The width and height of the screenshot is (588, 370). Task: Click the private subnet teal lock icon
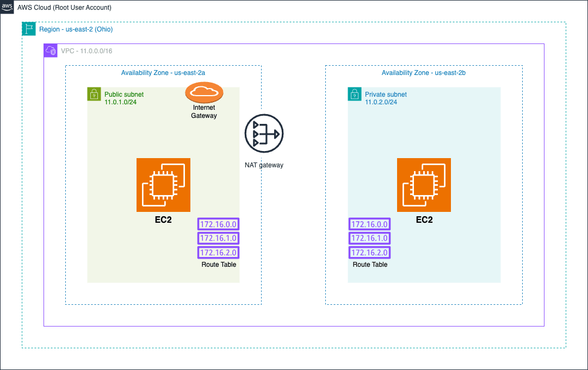(x=355, y=94)
